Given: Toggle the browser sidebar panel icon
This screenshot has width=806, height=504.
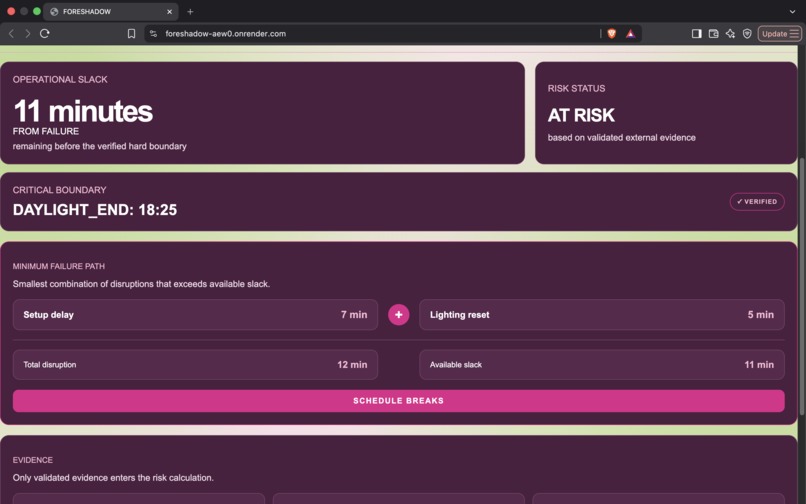Looking at the screenshot, I should pyautogui.click(x=697, y=33).
